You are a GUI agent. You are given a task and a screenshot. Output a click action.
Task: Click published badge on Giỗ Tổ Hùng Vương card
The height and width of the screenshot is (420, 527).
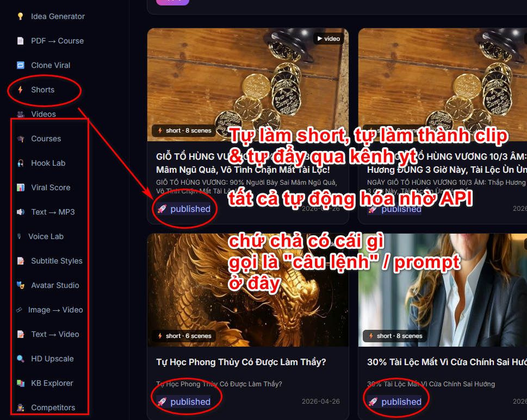(x=184, y=209)
